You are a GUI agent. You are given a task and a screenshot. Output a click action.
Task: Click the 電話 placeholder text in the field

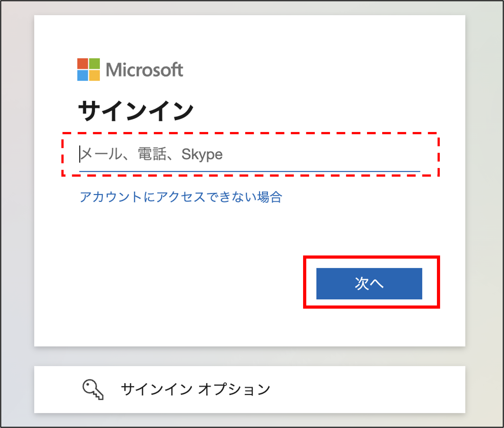152,154
